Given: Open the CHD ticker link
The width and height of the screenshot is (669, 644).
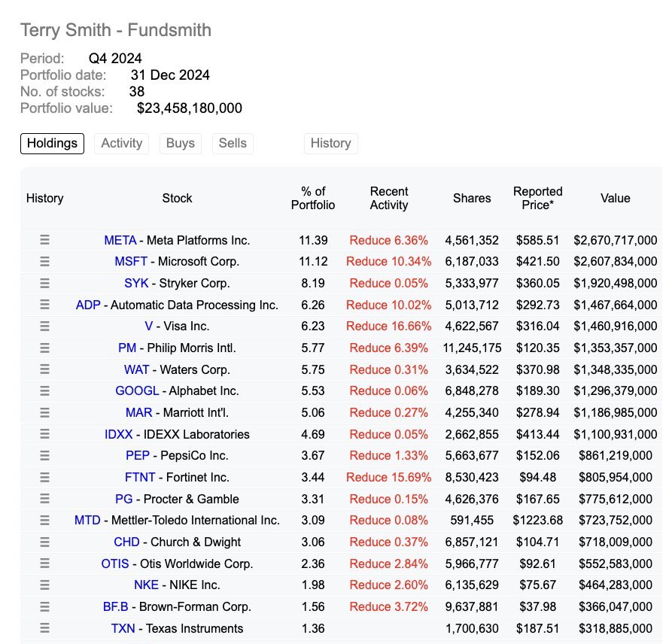Looking at the screenshot, I should [126, 542].
